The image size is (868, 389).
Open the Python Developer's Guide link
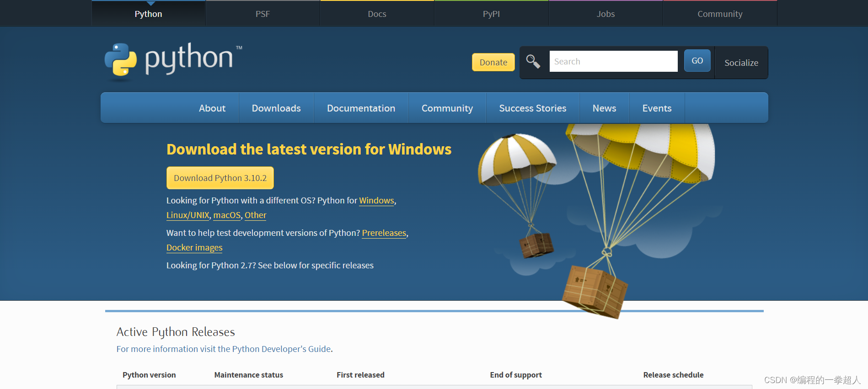(x=224, y=349)
